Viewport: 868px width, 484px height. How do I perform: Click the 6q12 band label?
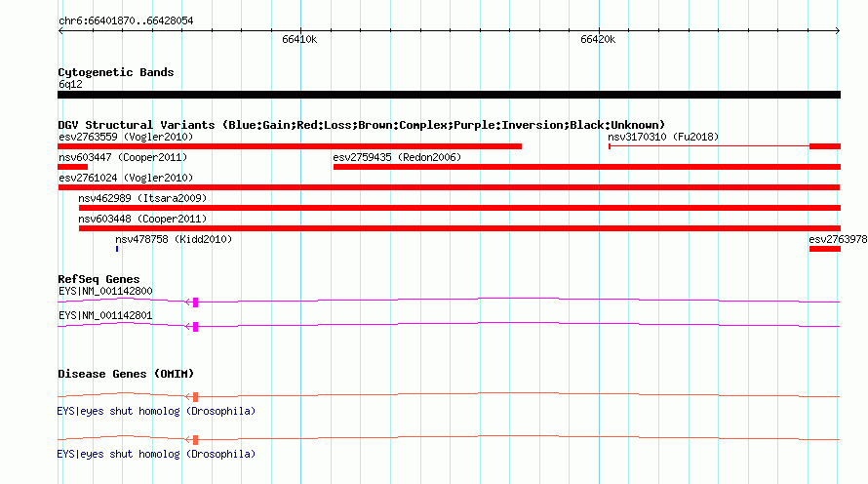[70, 84]
